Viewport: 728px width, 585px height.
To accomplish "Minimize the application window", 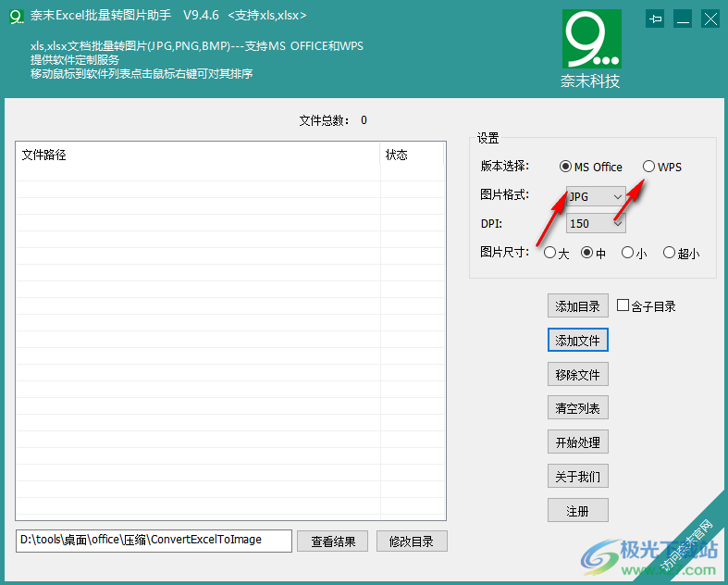I will (x=683, y=19).
